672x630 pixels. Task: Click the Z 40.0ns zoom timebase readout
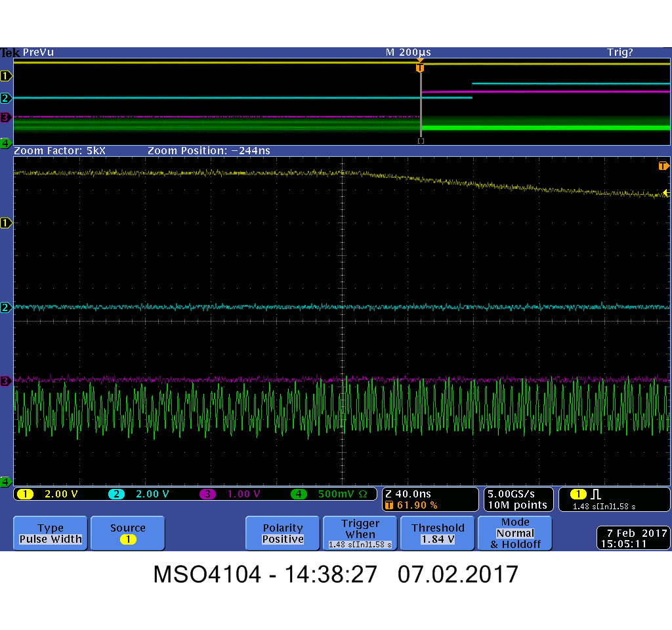click(408, 493)
